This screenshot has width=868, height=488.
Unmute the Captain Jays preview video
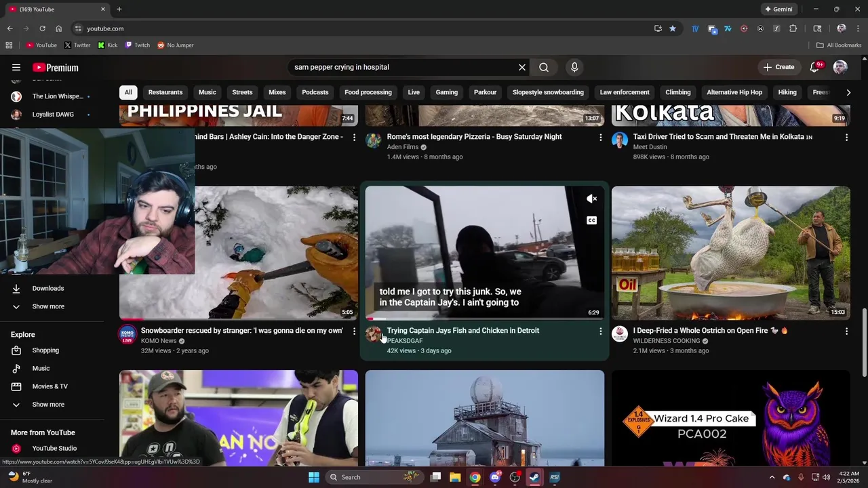point(592,199)
